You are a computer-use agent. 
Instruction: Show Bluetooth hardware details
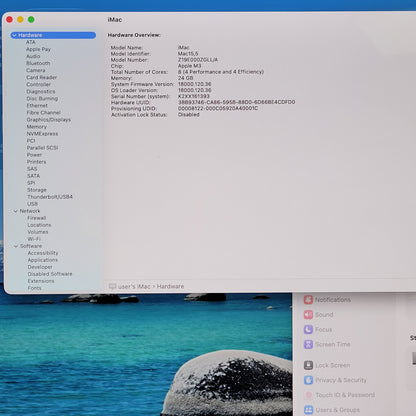point(38,63)
